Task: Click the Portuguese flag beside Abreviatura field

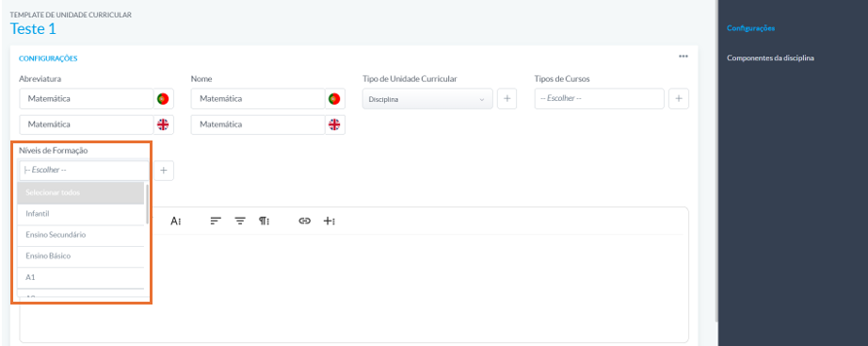Action: tap(163, 99)
